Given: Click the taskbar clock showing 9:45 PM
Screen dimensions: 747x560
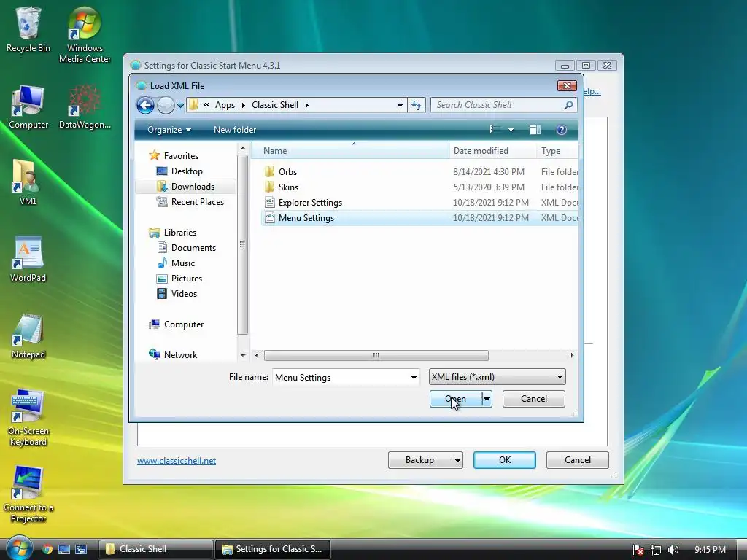Looking at the screenshot, I should [x=710, y=550].
